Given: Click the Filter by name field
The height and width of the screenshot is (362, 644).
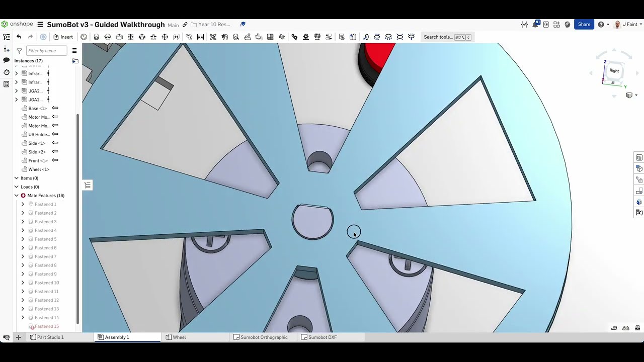Looking at the screenshot, I should click(x=46, y=51).
